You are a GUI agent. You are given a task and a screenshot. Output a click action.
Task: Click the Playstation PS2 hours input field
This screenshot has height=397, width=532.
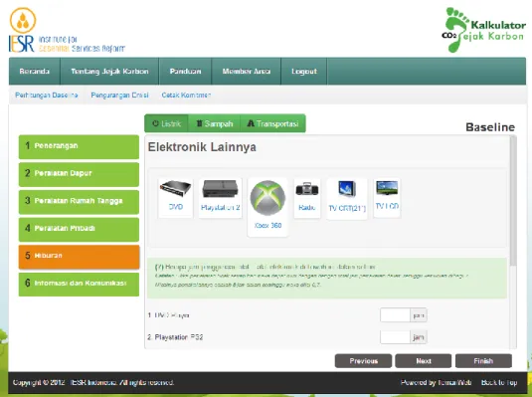coord(395,337)
